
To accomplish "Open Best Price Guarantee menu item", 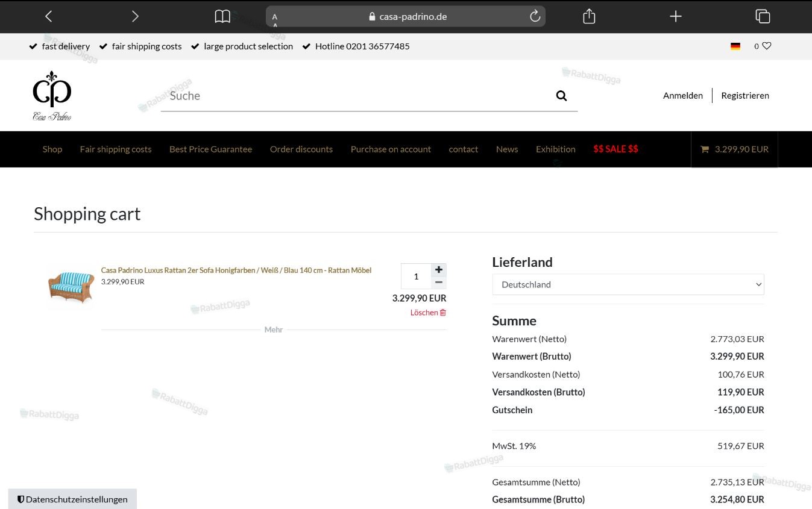I will [210, 149].
